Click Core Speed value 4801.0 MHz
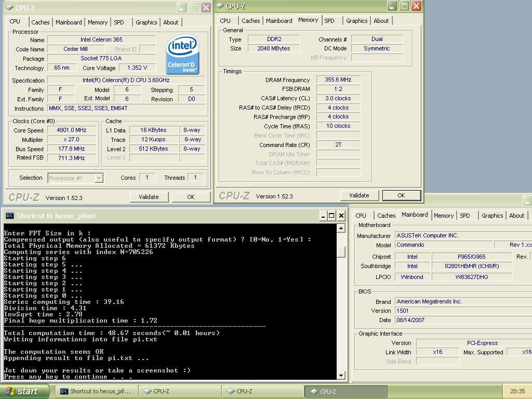This screenshot has width=532, height=399. pos(72,130)
